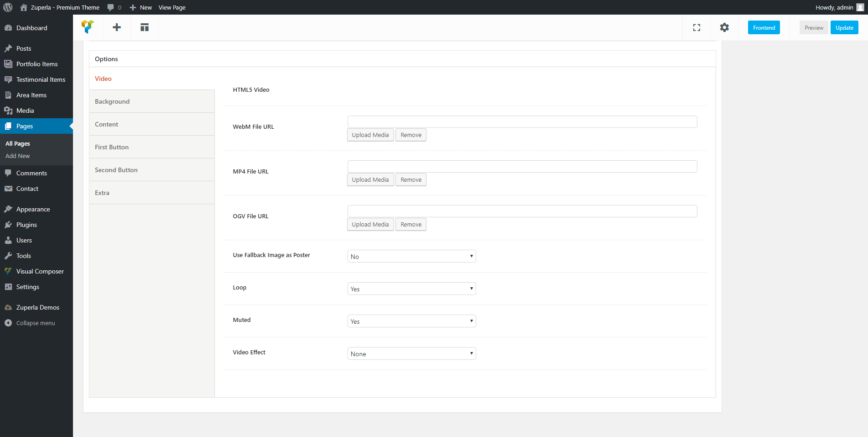Focus the OGV File URL field
This screenshot has height=437, width=868.
(x=522, y=211)
